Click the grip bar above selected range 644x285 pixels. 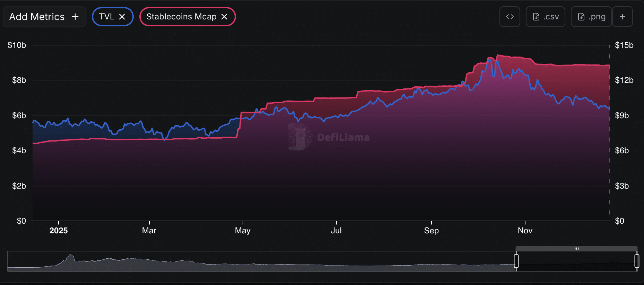pyautogui.click(x=576, y=249)
